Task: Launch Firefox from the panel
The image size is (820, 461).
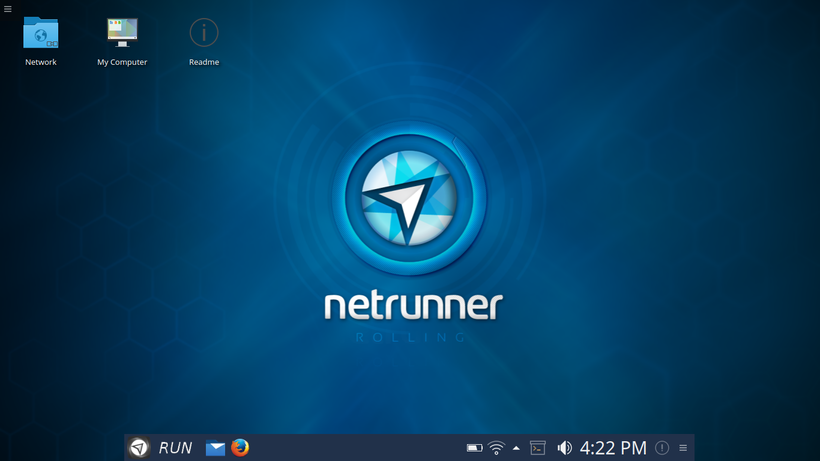Action: pyautogui.click(x=240, y=447)
